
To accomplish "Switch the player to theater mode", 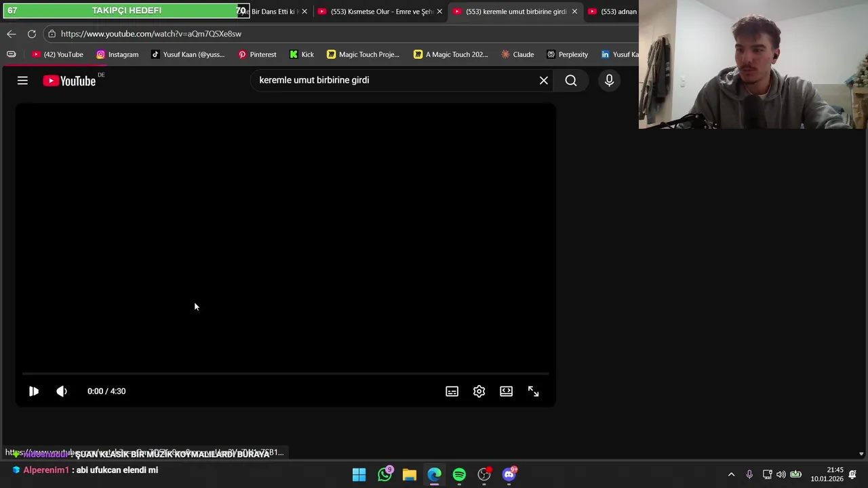I will 506,391.
